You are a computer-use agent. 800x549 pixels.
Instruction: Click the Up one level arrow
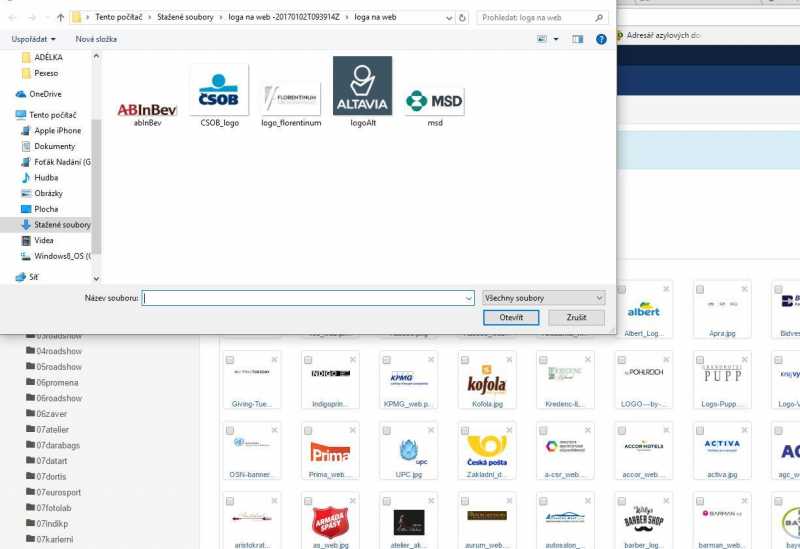[x=60, y=18]
